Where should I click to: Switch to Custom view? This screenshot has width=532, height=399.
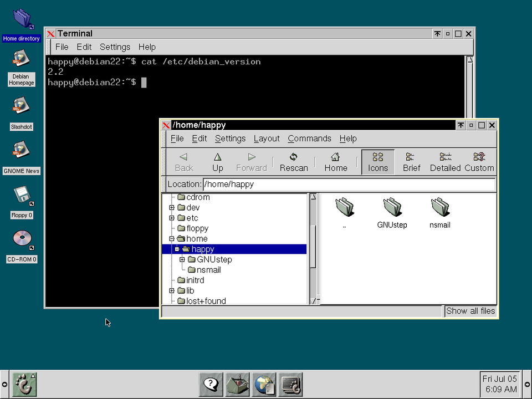pos(479,162)
